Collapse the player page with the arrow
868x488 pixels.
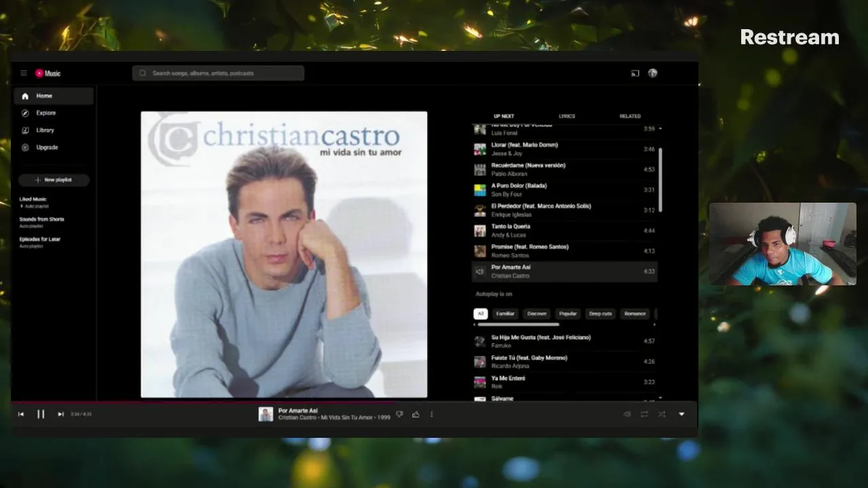coord(682,414)
